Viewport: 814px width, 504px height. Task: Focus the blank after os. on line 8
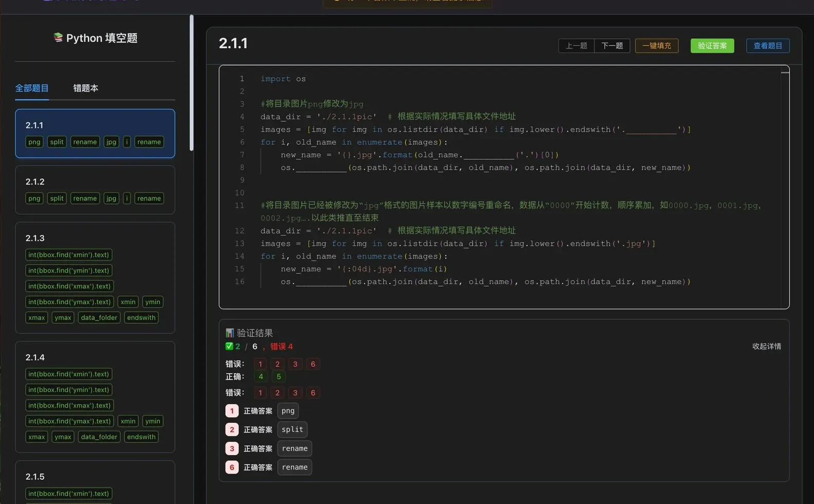point(321,167)
